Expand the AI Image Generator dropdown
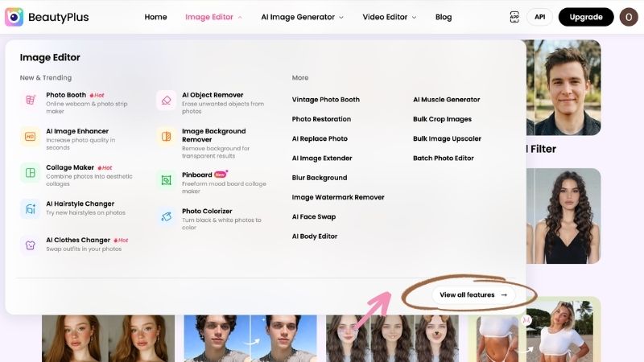The image size is (644, 362). [x=302, y=17]
